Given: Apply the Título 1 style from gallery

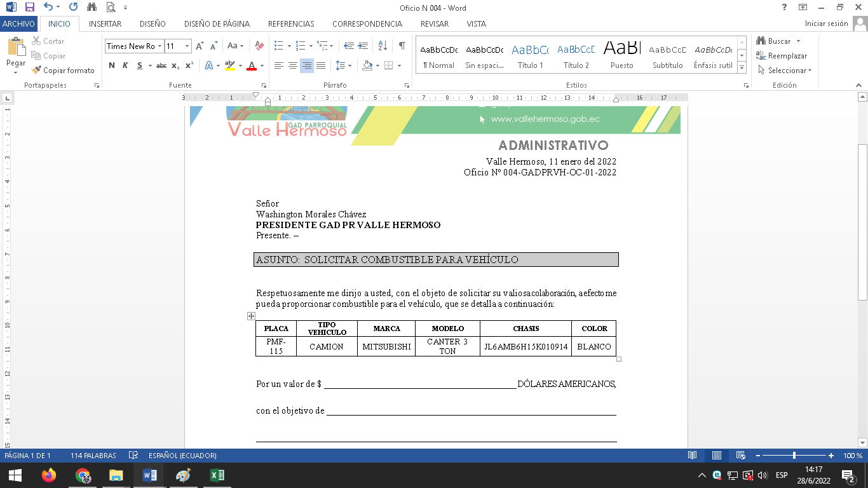Looking at the screenshot, I should (530, 56).
